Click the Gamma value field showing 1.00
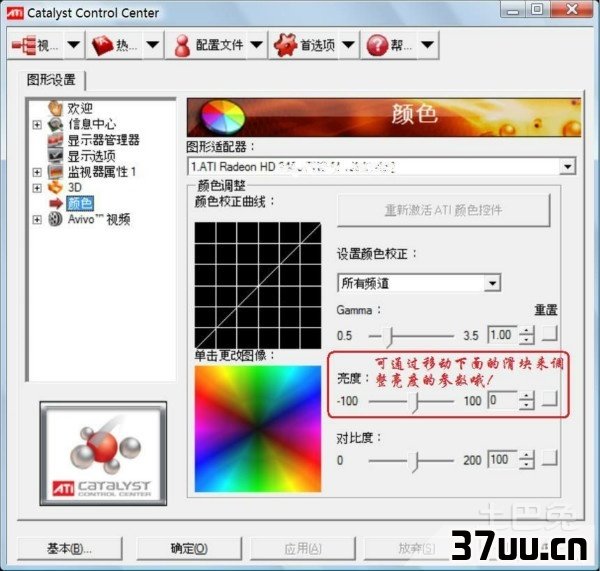The image size is (600, 571). click(502, 335)
